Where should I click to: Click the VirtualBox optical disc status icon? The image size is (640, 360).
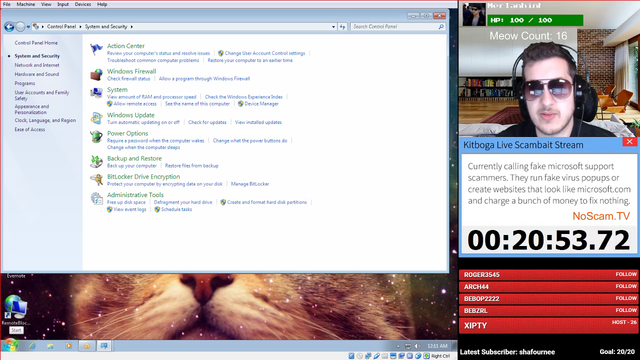360,356
